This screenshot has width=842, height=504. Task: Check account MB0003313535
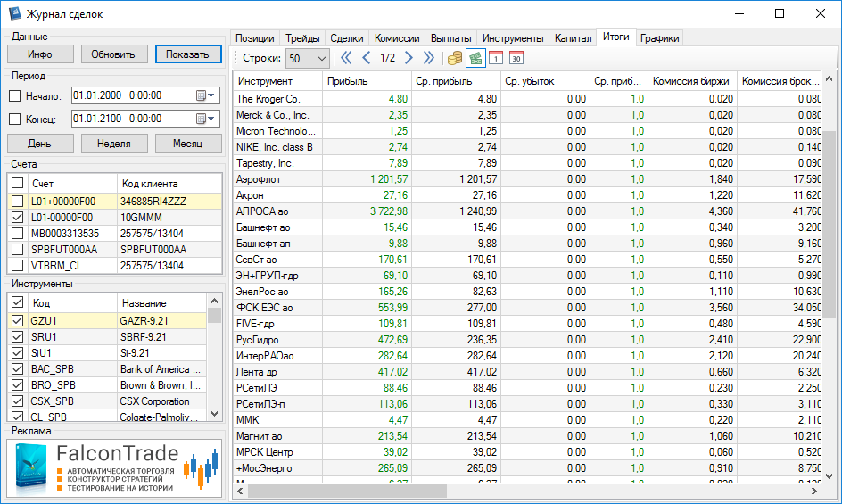17,234
